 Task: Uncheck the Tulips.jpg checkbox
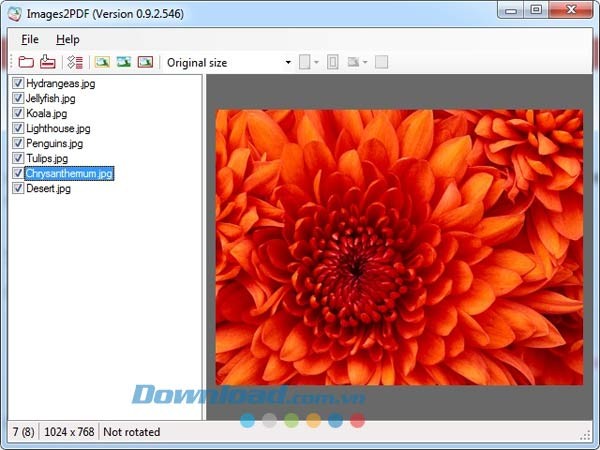[18, 158]
